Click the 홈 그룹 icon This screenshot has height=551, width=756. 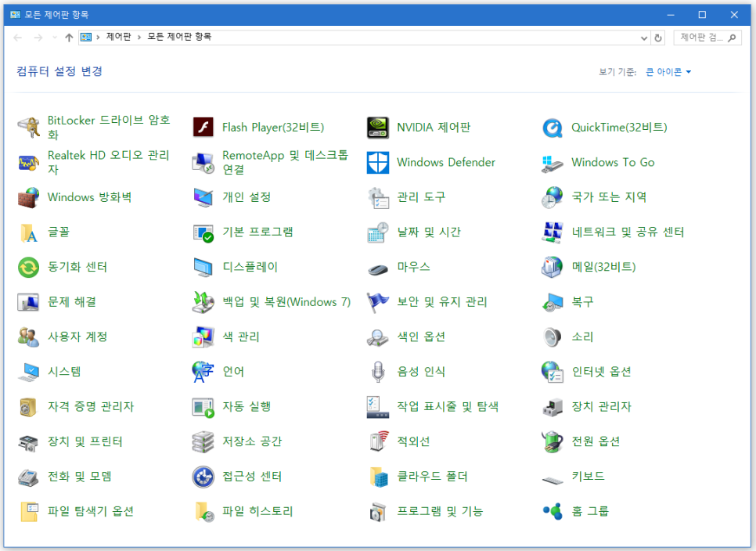coord(553,511)
